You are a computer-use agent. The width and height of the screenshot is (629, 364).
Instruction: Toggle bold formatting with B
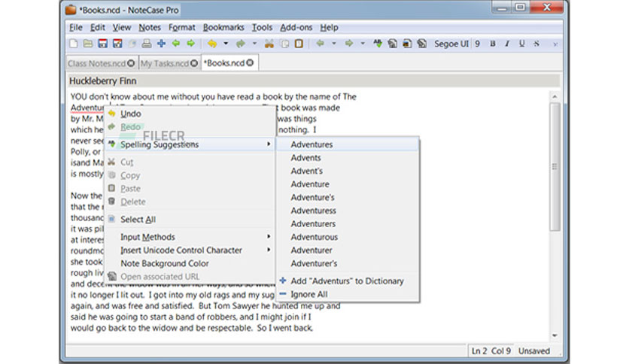click(493, 44)
